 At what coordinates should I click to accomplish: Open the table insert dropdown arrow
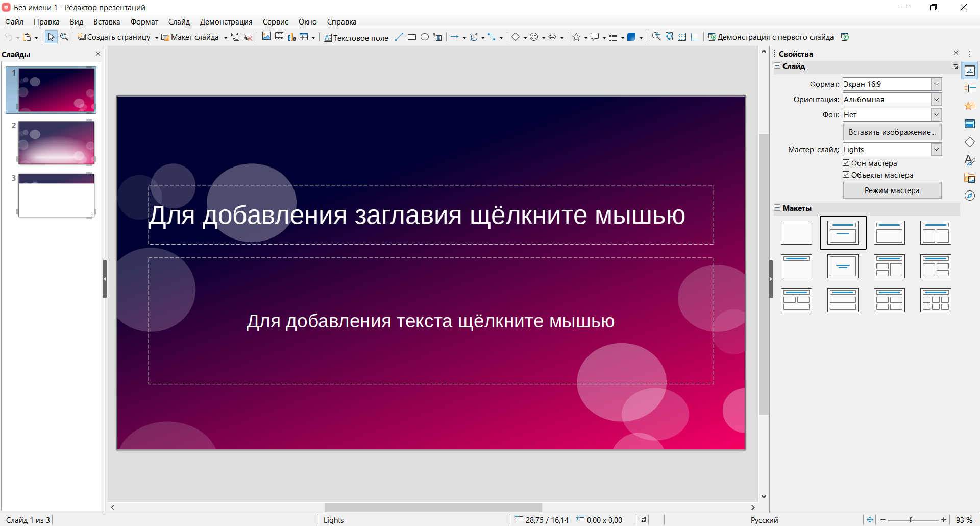click(313, 37)
